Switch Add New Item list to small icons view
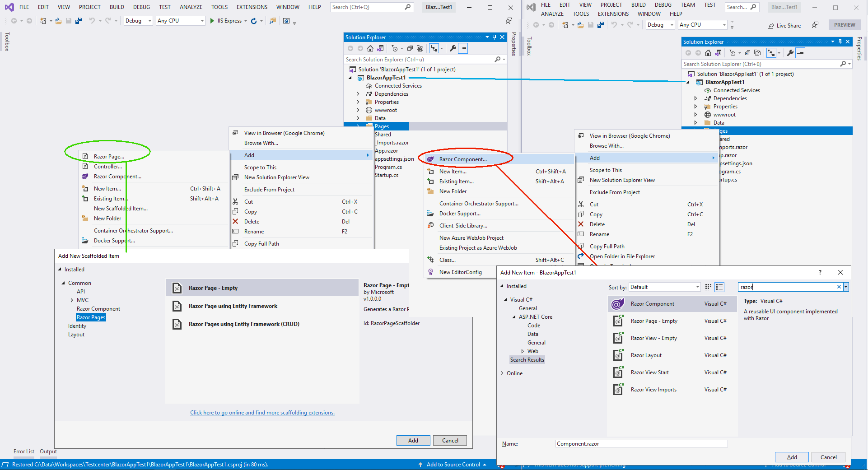This screenshot has width=868, height=470. pos(708,287)
